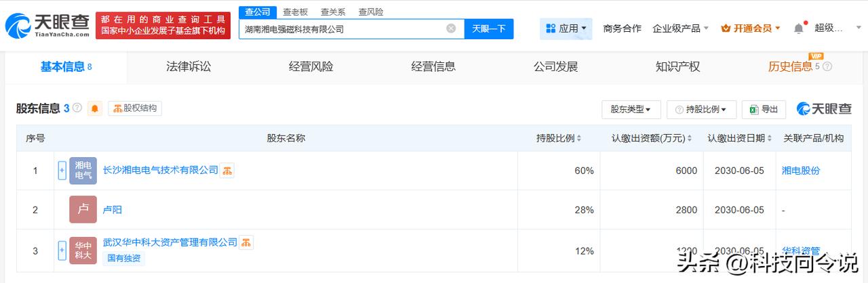Screen dimensions: 868x283
Task: Switch to 经营信息 tab
Action: click(x=433, y=66)
